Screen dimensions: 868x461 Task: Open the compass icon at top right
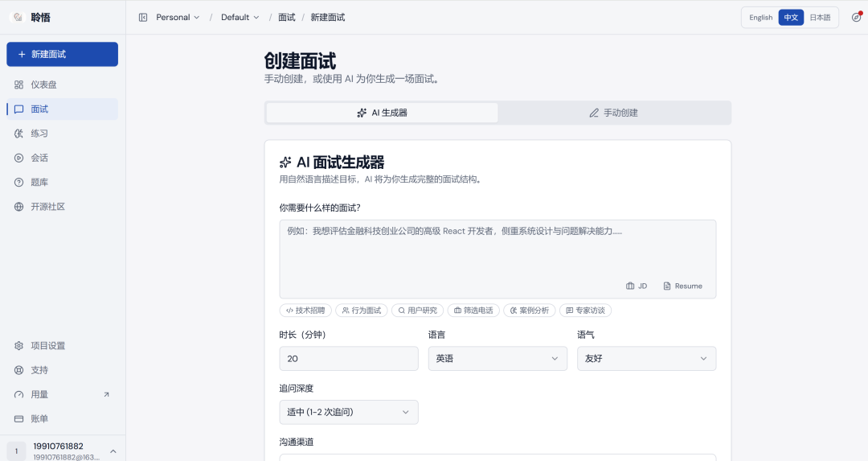click(857, 17)
